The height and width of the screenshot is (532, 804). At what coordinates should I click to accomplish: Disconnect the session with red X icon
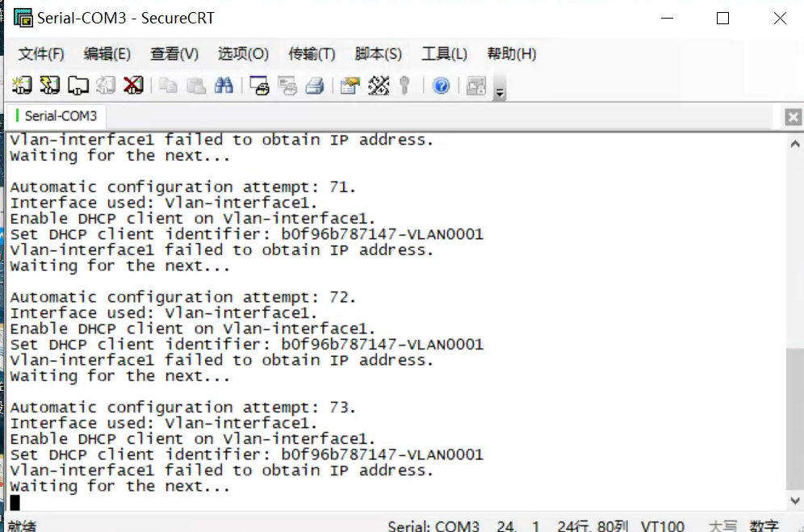click(133, 86)
